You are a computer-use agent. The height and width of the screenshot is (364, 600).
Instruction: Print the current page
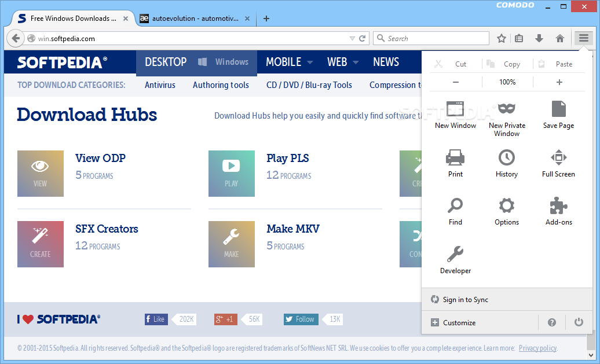(455, 163)
